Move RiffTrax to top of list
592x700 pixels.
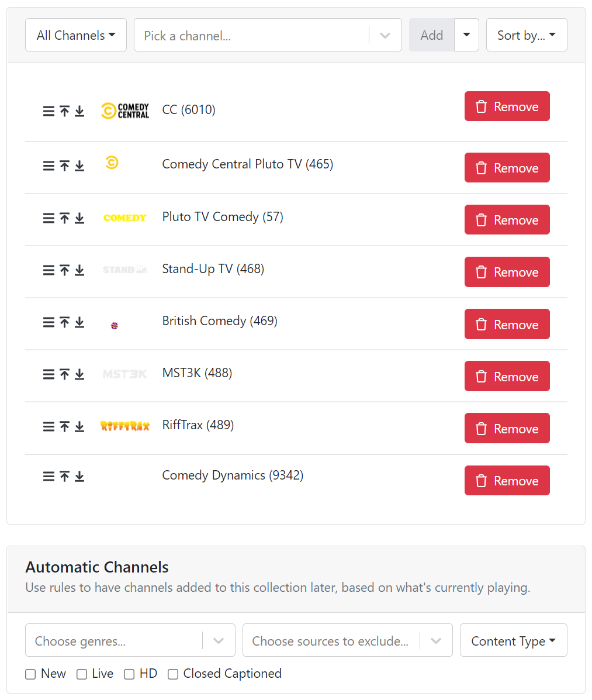[64, 426]
